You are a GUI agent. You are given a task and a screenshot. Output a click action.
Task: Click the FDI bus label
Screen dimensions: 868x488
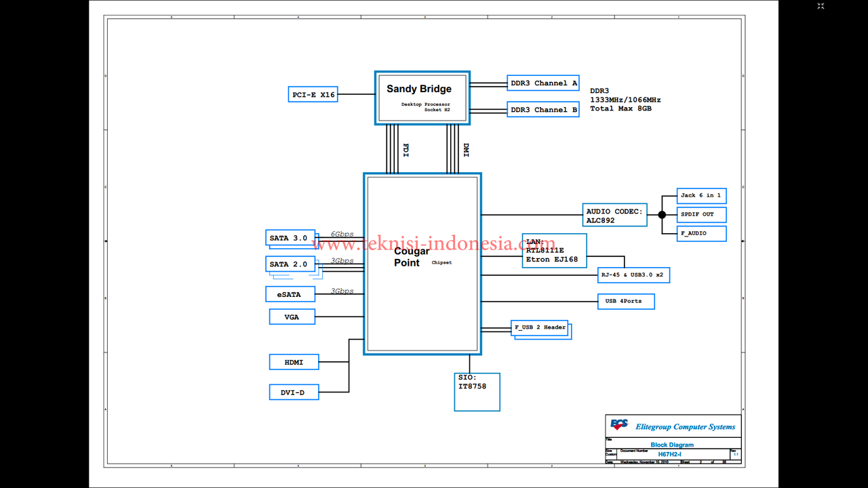point(406,150)
